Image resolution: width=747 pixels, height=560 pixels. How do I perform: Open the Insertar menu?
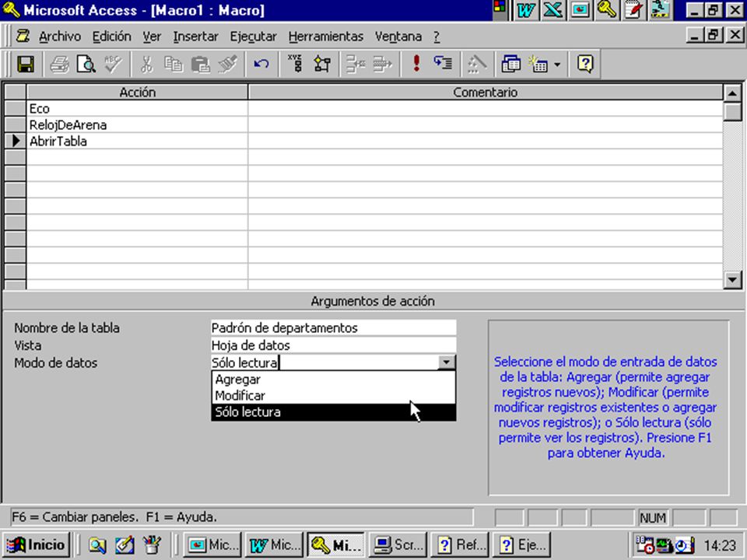[x=195, y=37]
